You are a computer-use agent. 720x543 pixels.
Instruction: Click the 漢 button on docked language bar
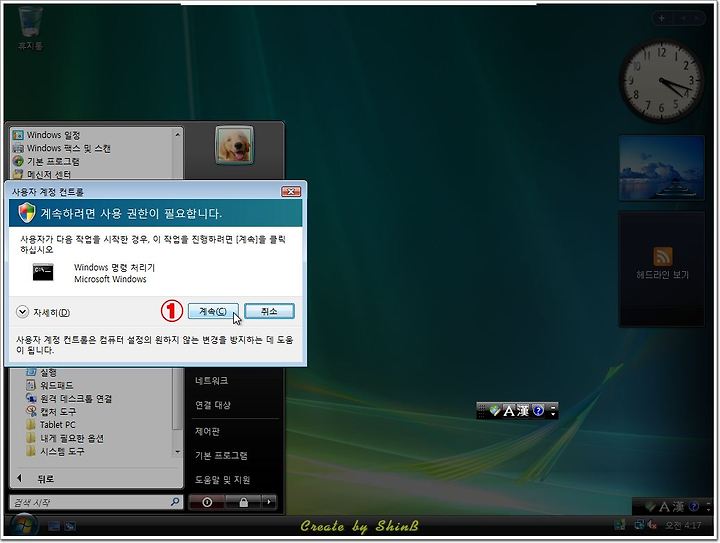point(678,507)
